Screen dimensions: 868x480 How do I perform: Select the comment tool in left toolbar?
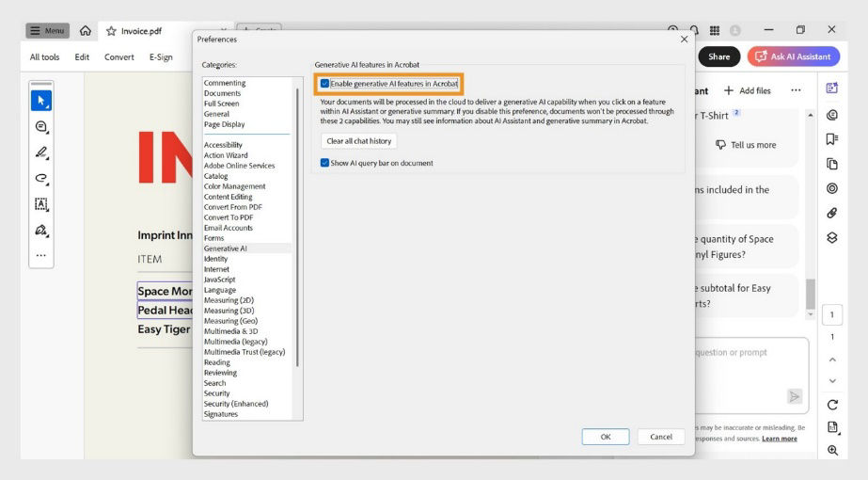click(x=41, y=127)
